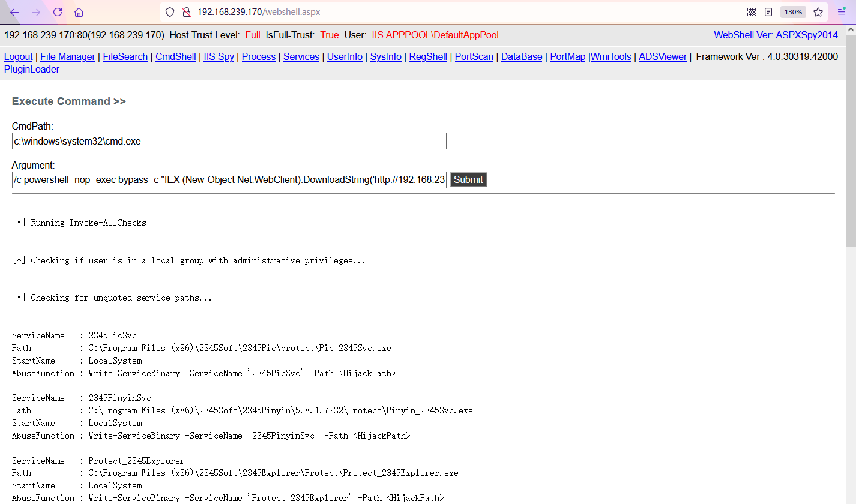The width and height of the screenshot is (856, 504).
Task: Open the DataBase tool
Action: [522, 57]
